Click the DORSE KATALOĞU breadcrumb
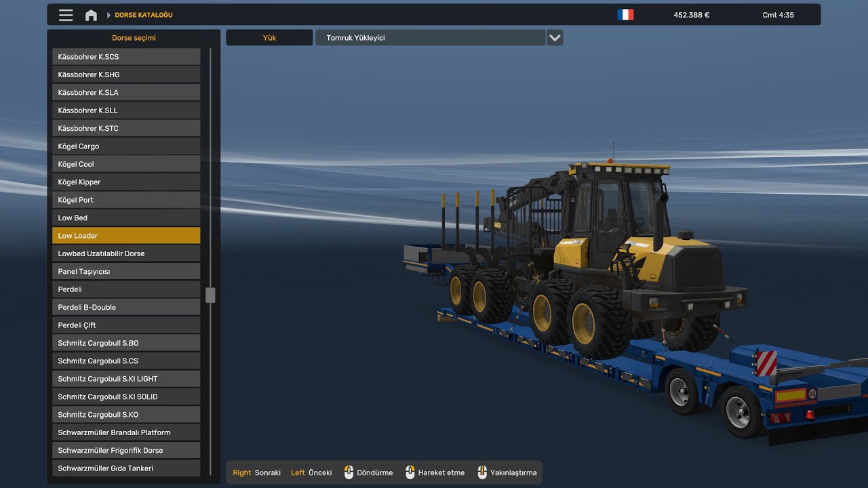Screen dimensions: 868x488 pyautogui.click(x=144, y=15)
